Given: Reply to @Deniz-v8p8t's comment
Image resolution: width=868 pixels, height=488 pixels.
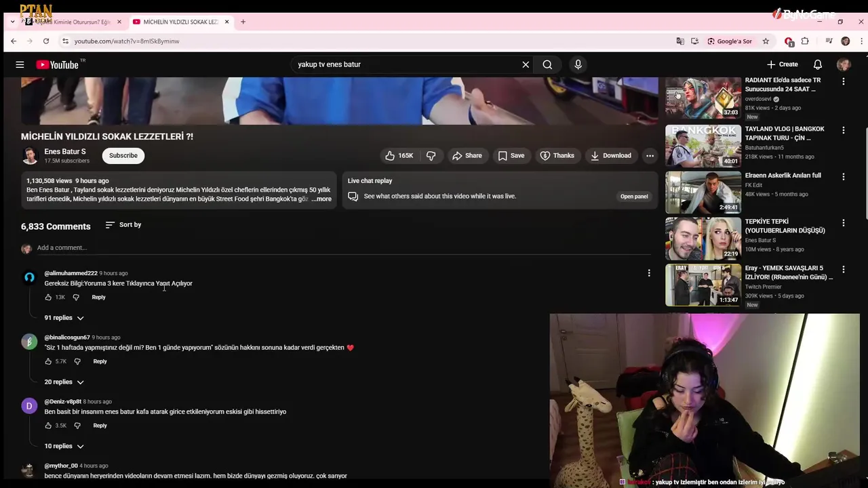Looking at the screenshot, I should coord(100,426).
